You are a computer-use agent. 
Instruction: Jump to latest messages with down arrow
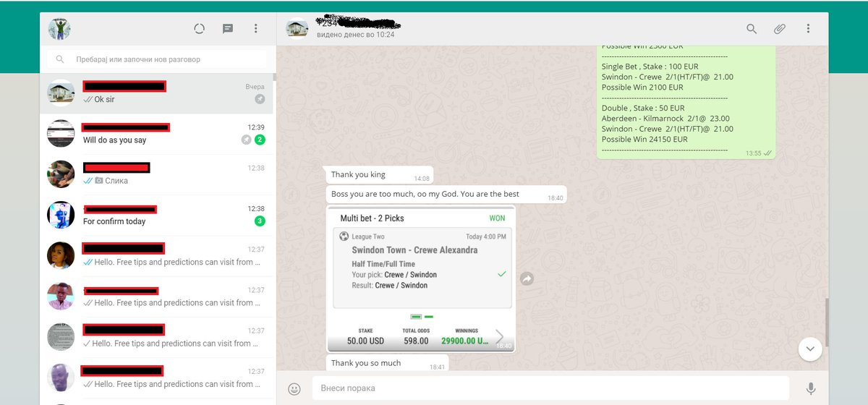[810, 349]
